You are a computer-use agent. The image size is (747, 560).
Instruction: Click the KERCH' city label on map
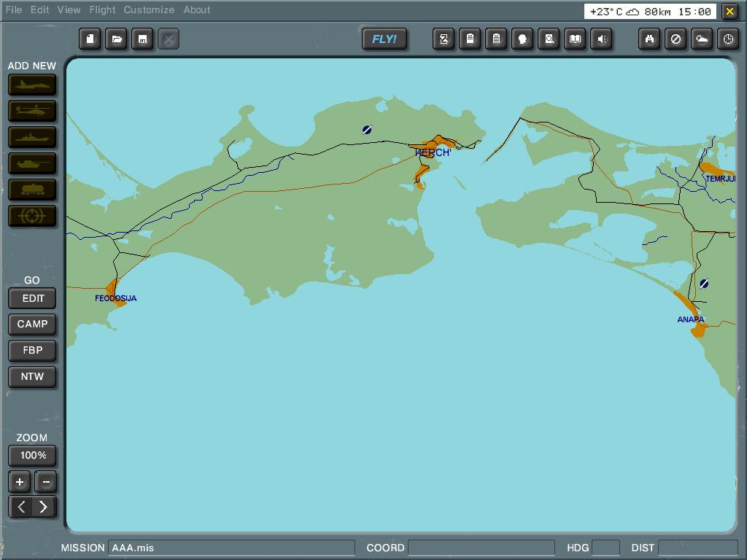pyautogui.click(x=433, y=153)
